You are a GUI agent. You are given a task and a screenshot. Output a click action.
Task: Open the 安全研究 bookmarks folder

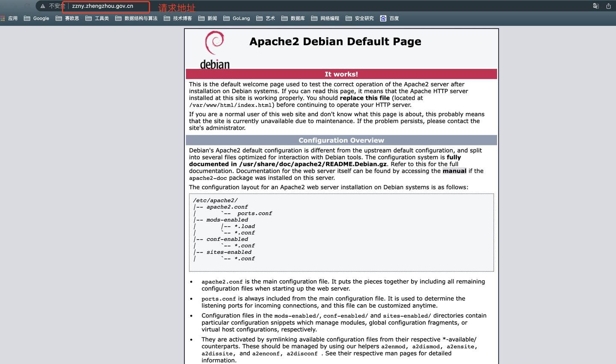pyautogui.click(x=360, y=18)
